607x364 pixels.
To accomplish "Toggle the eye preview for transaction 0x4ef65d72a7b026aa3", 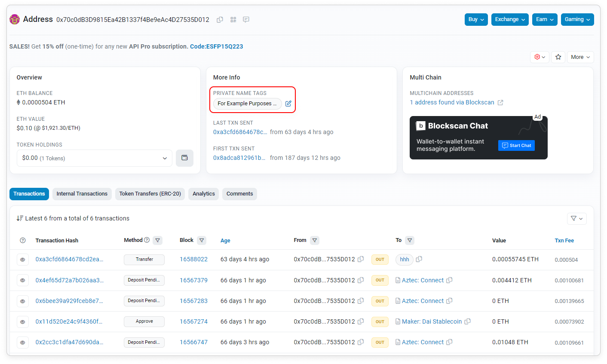I will tap(23, 280).
